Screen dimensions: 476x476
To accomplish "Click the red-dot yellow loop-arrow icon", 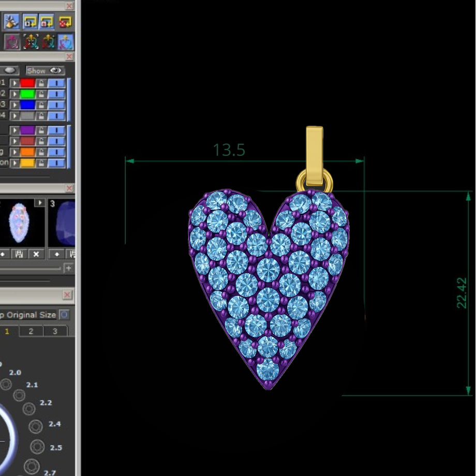I will click(46, 21).
